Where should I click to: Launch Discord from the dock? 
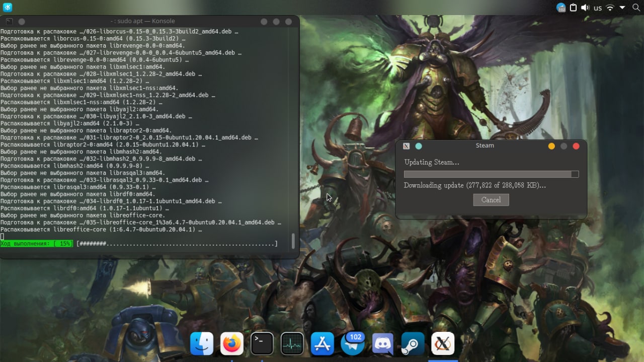[x=383, y=344]
